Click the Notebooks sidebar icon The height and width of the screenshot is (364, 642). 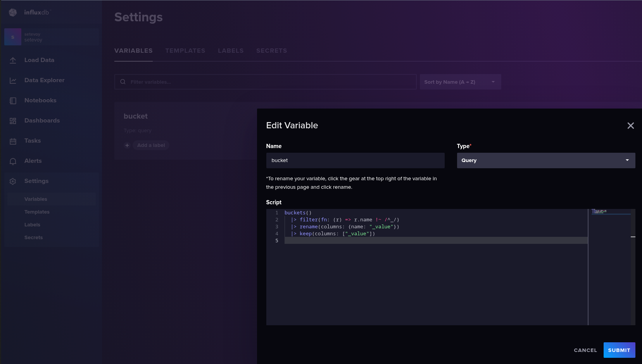coord(13,100)
